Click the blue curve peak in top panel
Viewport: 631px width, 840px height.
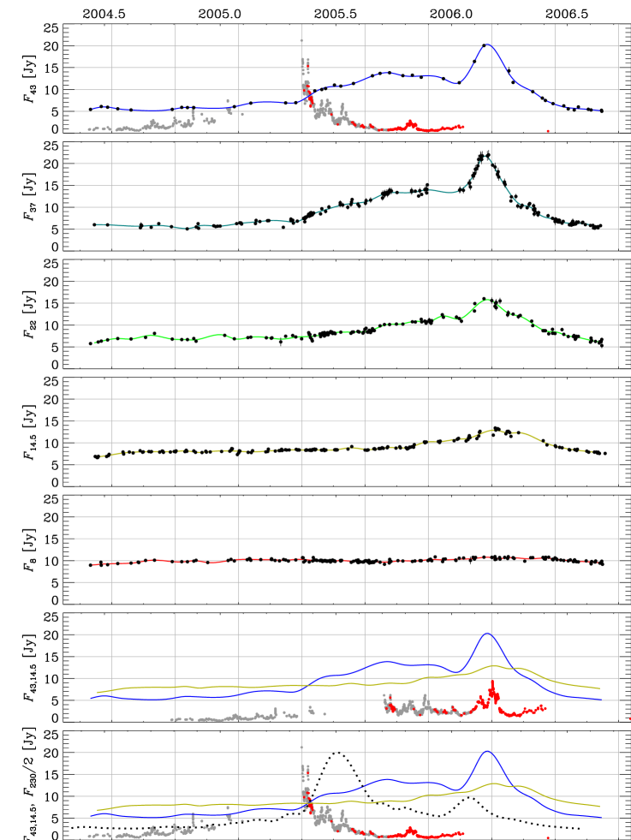489,45
